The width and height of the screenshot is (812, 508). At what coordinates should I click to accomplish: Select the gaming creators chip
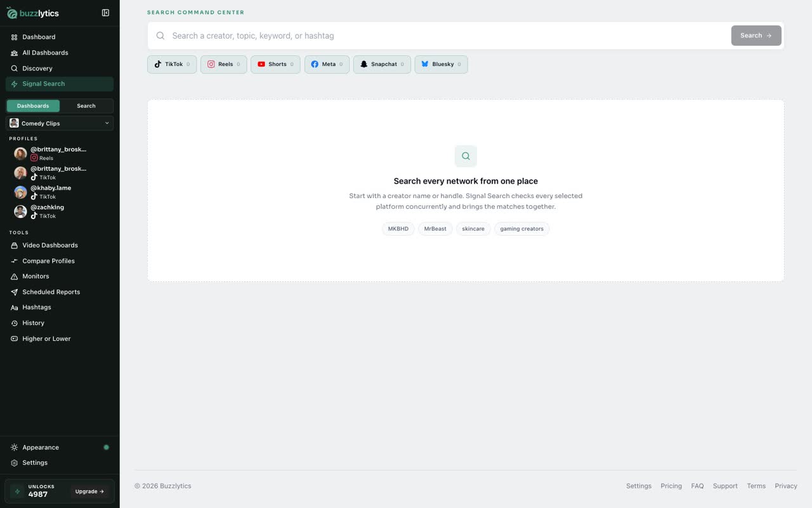(x=521, y=229)
